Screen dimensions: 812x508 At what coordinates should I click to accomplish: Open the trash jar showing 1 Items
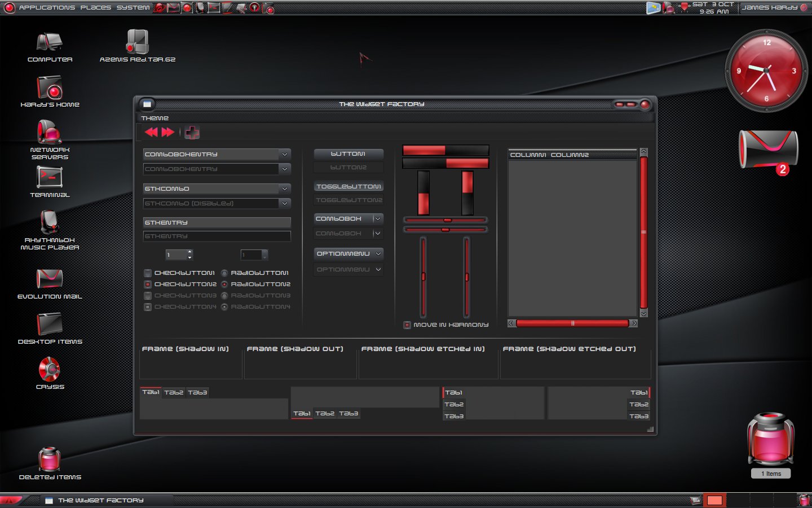click(771, 439)
